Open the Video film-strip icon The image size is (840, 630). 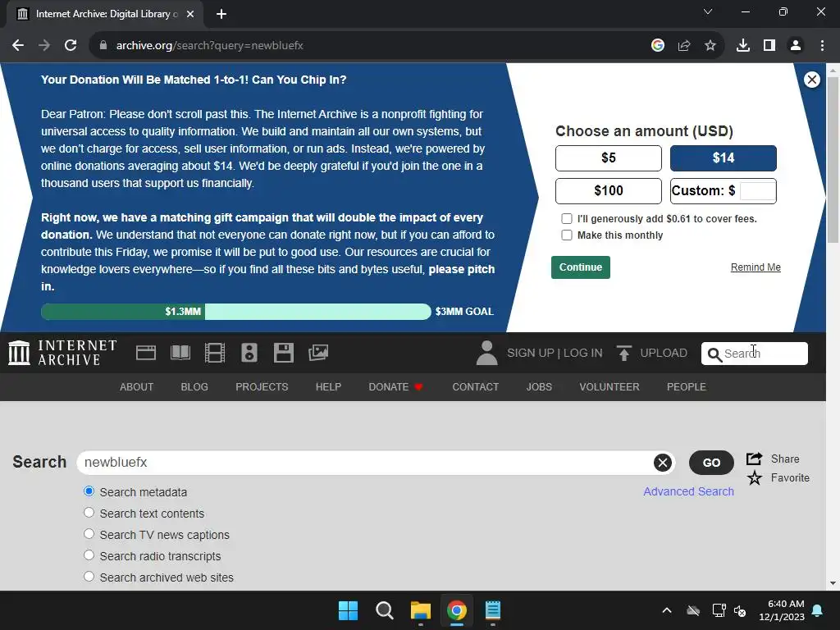pyautogui.click(x=215, y=353)
